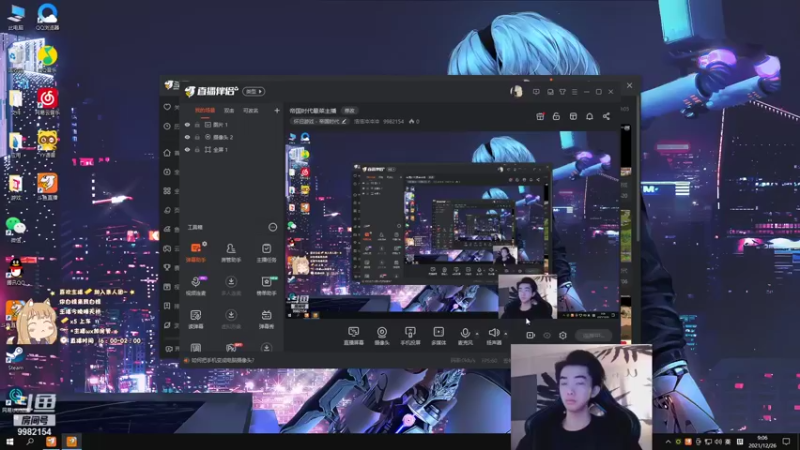Click the room number 9982154 in header
The image size is (800, 450).
393,121
